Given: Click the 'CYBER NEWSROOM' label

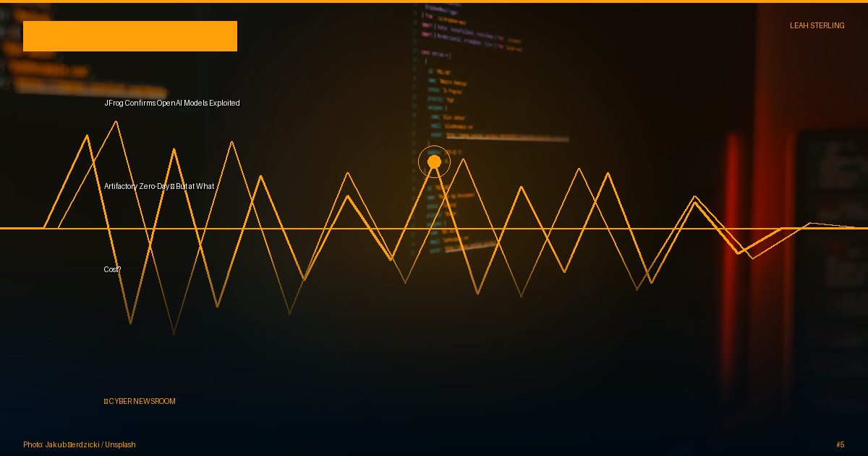Looking at the screenshot, I should pos(140,402).
